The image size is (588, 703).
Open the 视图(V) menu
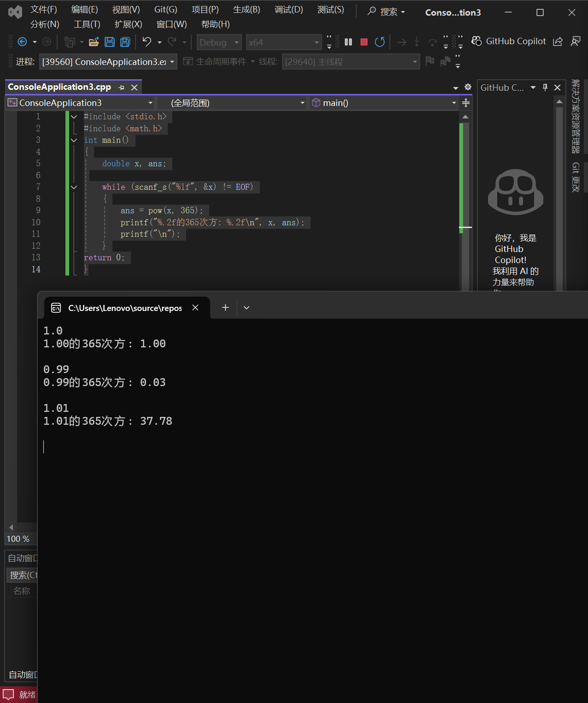coord(126,10)
